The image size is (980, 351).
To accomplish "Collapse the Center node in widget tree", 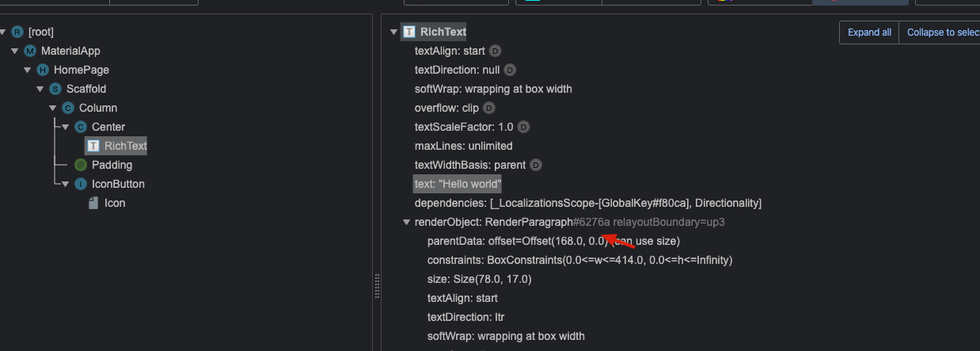I will click(x=66, y=127).
